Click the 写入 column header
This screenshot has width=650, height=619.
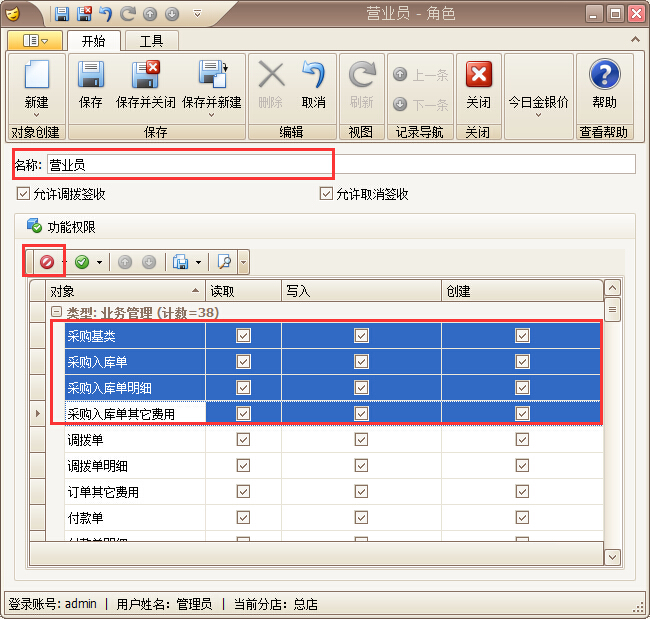361,291
